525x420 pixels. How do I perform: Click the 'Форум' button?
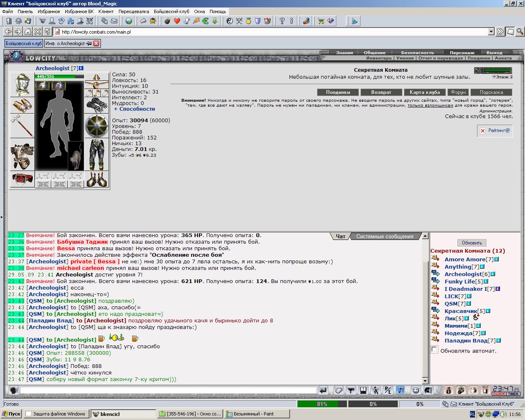458,92
